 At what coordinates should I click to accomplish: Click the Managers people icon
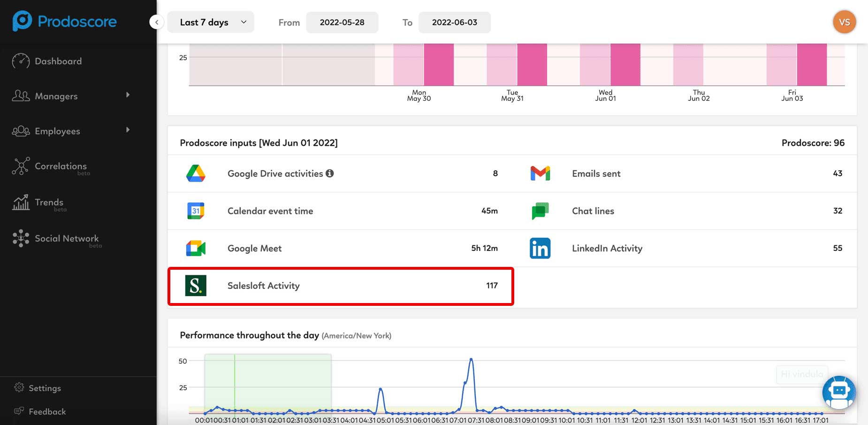coord(21,96)
